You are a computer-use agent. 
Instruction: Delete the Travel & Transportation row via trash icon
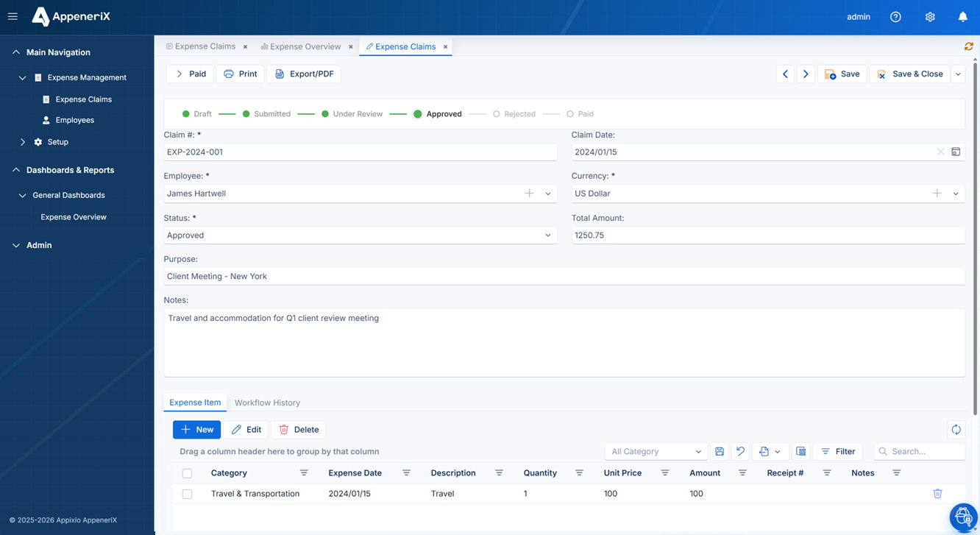[937, 494]
